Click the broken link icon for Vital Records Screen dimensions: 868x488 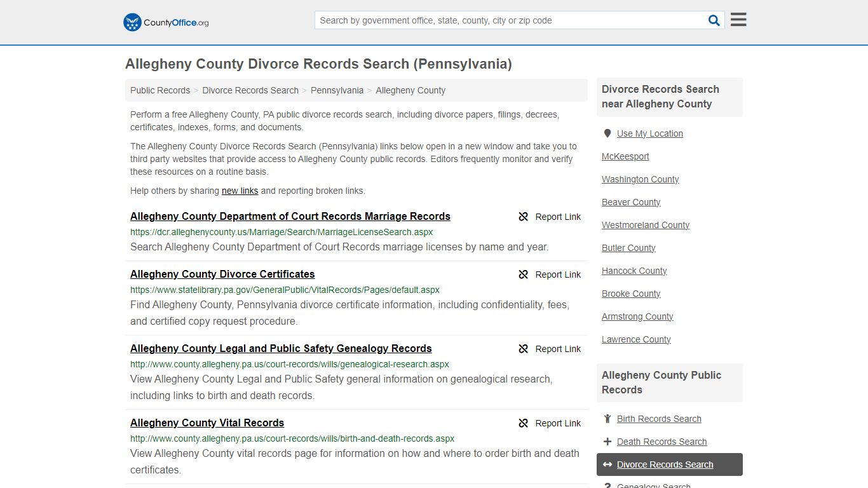tap(524, 423)
